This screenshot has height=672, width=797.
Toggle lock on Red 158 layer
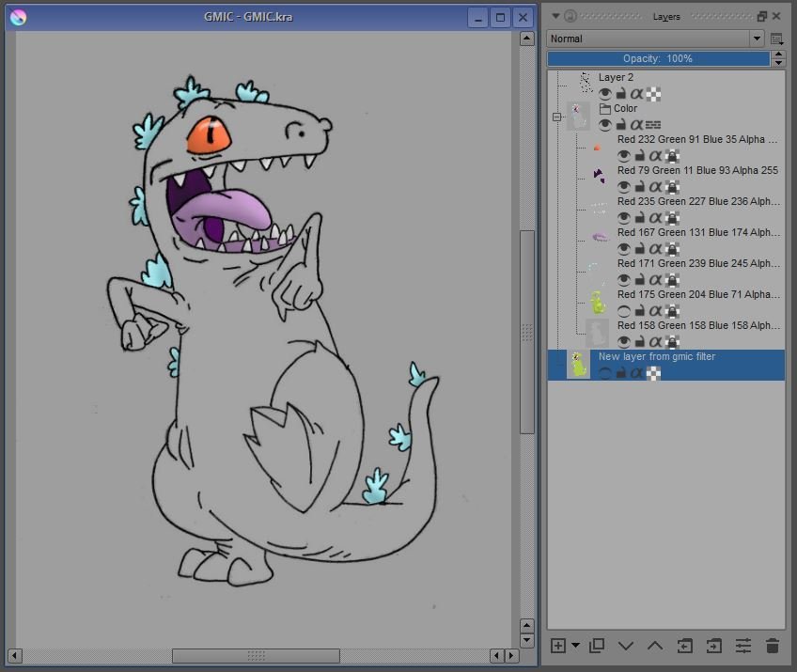pos(640,341)
